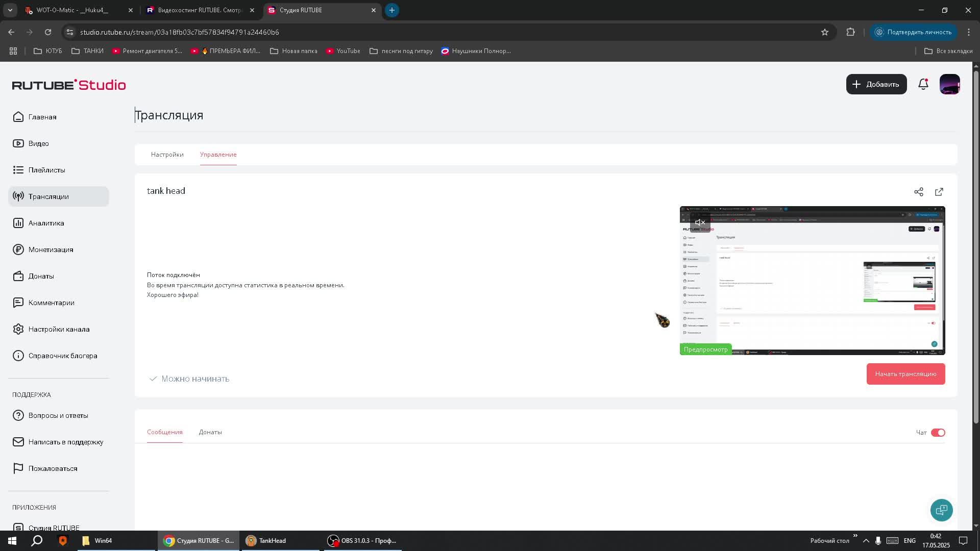Viewport: 980px width, 551px height.
Task: Switch to Видеохостинг RUTUBE browser tab
Action: point(200,10)
